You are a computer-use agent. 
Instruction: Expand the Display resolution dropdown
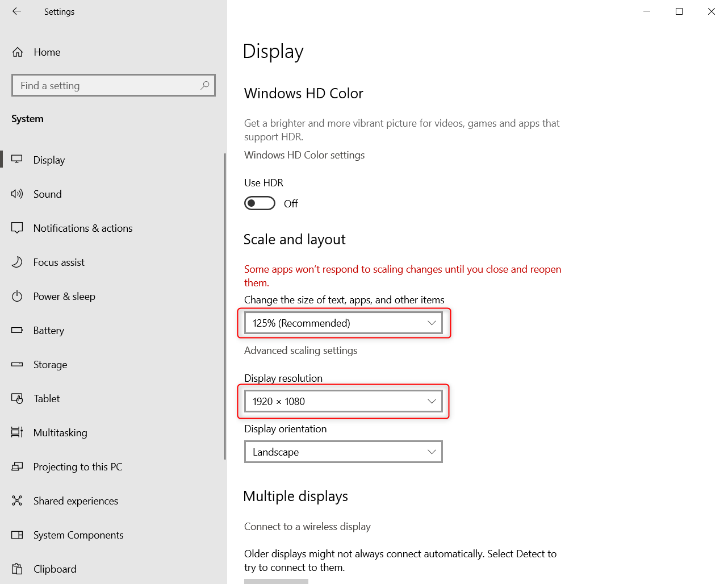(343, 401)
